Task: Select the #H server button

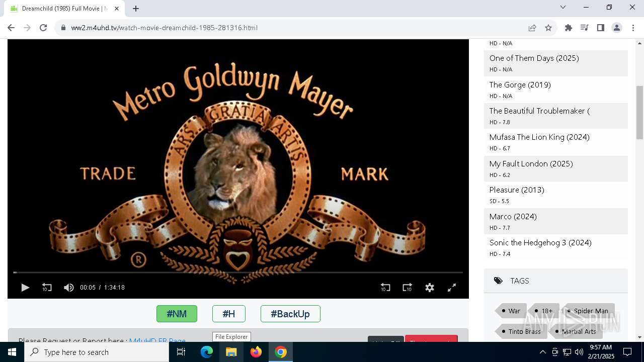Action: [x=229, y=314]
